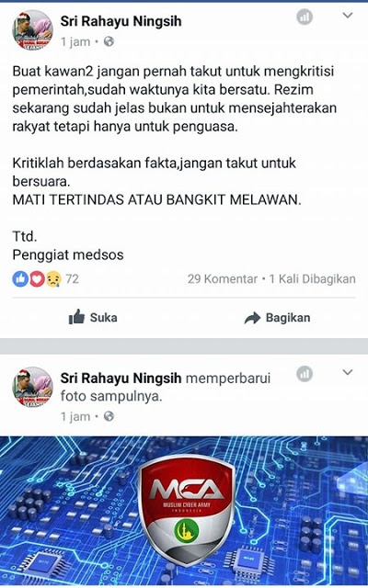Open the 29 Komentar comments link

click(223, 279)
